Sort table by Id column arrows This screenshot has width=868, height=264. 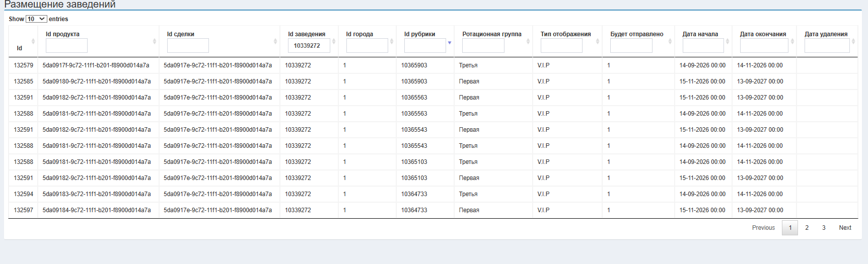tap(33, 41)
